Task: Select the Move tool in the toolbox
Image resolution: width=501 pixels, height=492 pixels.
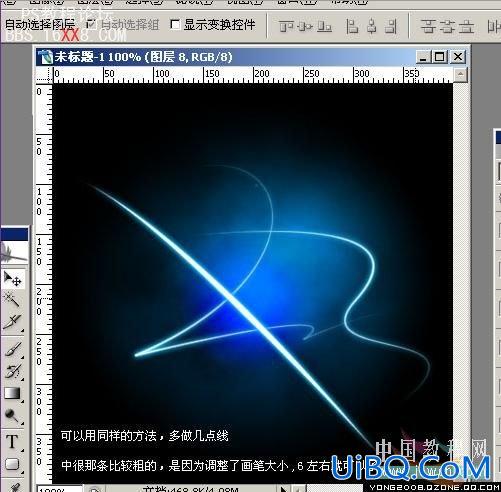Action: tap(12, 279)
